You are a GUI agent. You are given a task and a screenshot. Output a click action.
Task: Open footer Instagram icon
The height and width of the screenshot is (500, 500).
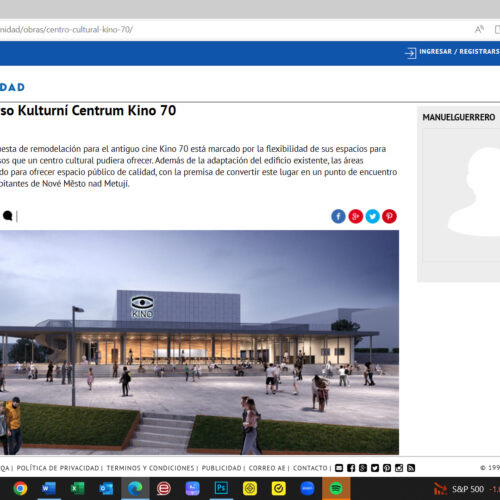(399, 468)
